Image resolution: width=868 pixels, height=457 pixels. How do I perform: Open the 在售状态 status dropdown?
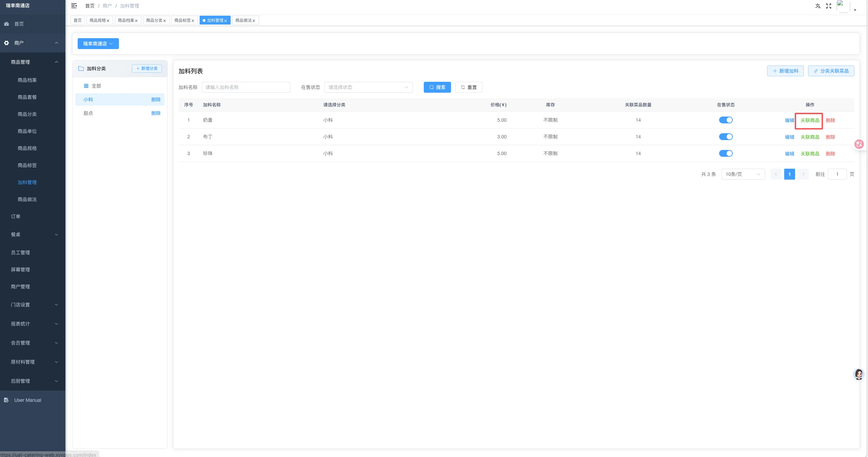(x=368, y=87)
